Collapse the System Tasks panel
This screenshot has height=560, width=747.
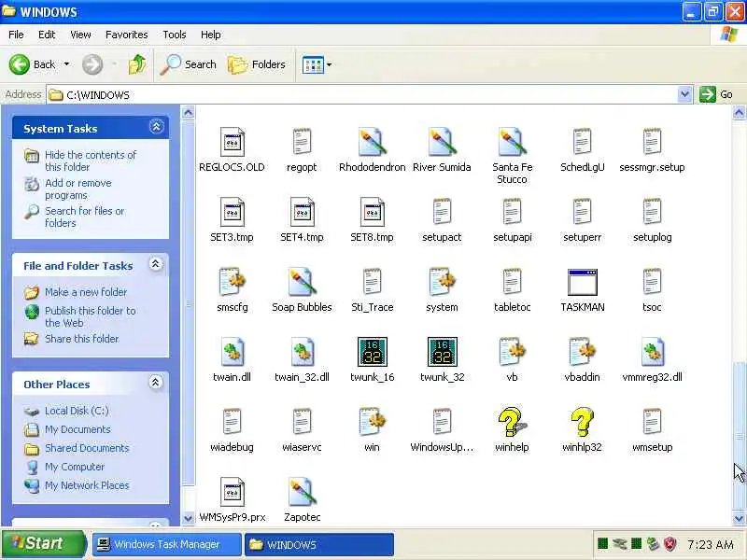pyautogui.click(x=156, y=127)
